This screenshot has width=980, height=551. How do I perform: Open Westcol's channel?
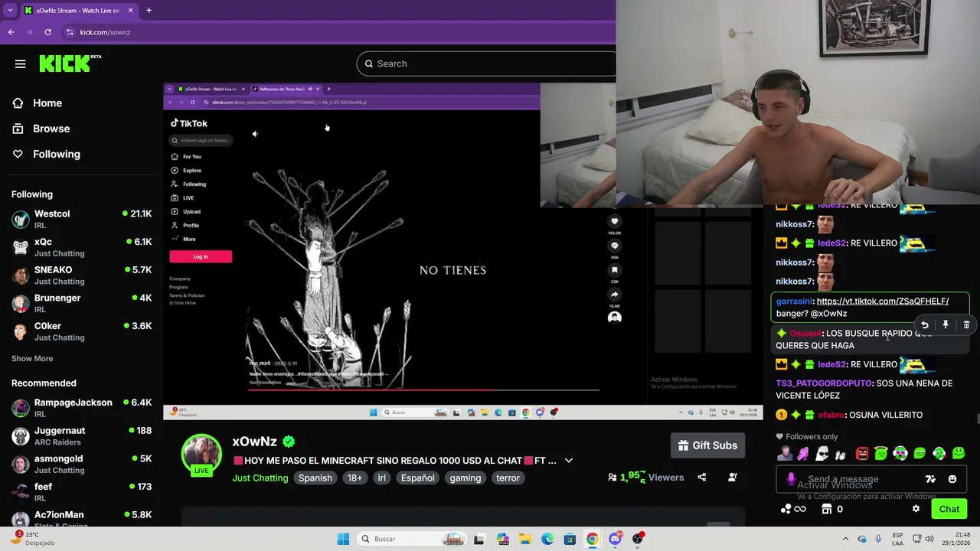pyautogui.click(x=82, y=219)
